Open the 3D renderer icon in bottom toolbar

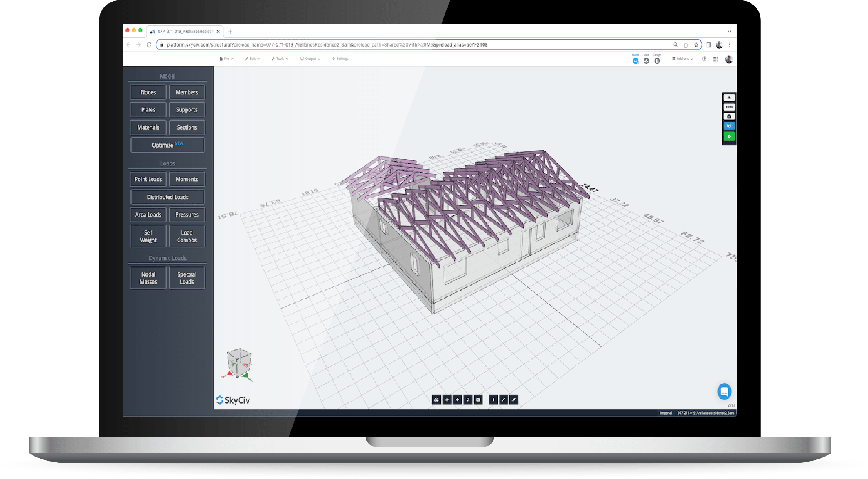[436, 400]
